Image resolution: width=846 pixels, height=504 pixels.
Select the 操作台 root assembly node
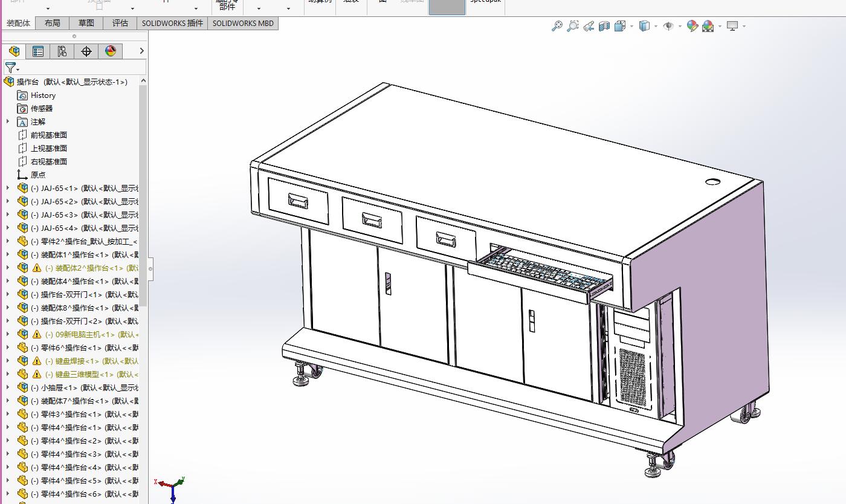[72, 82]
